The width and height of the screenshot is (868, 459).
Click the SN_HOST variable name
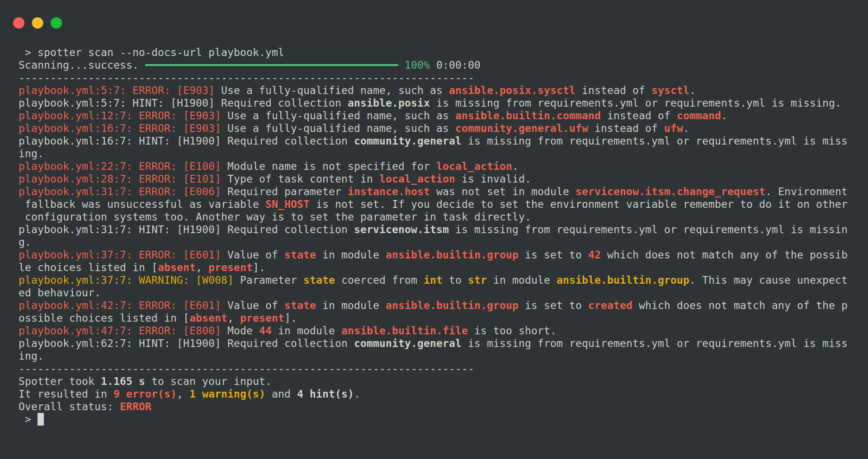pyautogui.click(x=287, y=205)
